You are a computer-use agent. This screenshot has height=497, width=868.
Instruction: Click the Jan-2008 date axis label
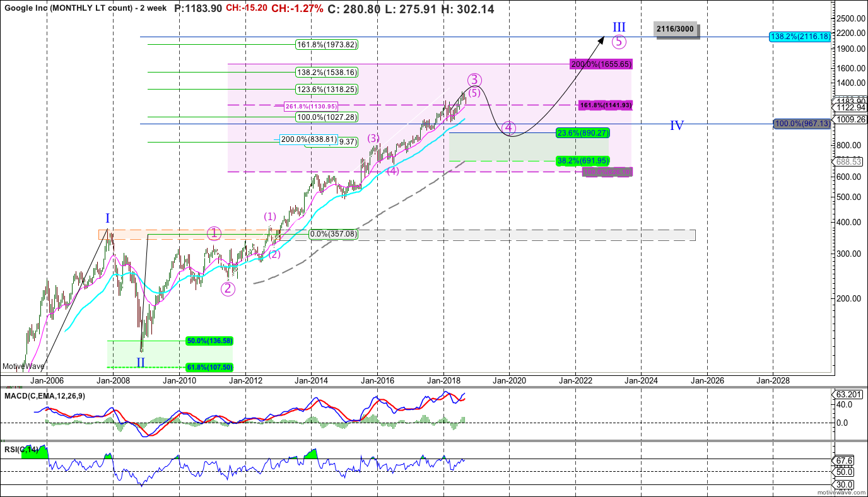113,380
